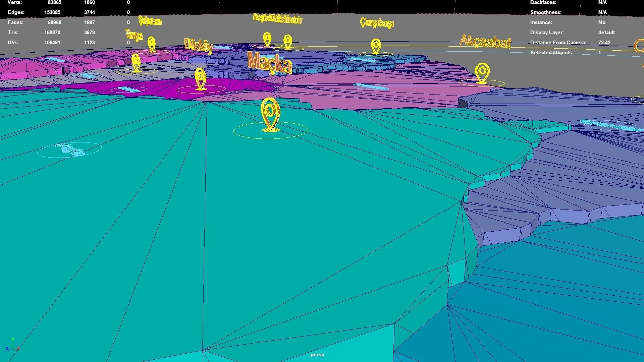
Task: Select the Düzköy 3D text object
Action: 199,46
